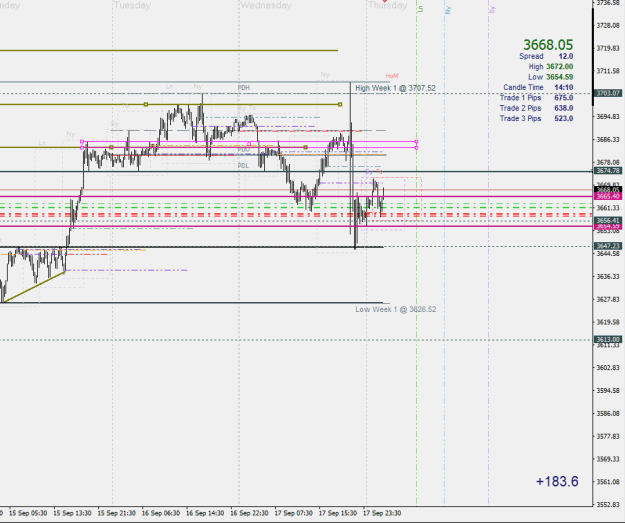Click the 3674.78 price tag on axis
The width and height of the screenshot is (625, 523).
tap(608, 171)
